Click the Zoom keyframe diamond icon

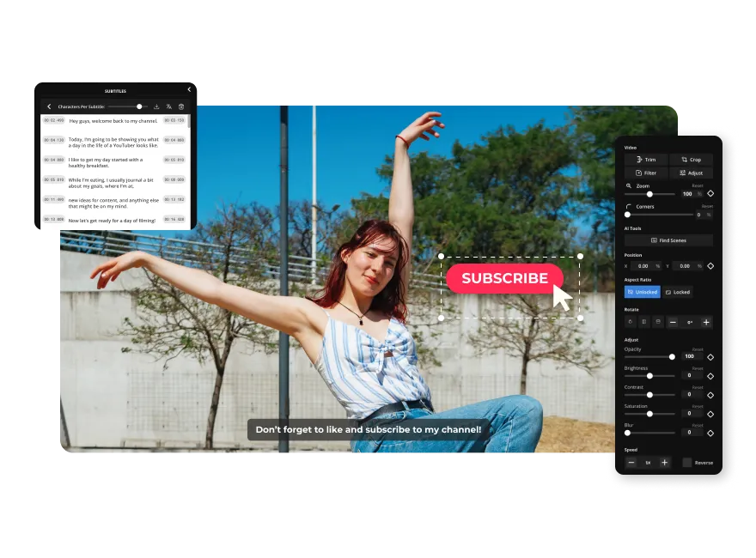pyautogui.click(x=710, y=194)
